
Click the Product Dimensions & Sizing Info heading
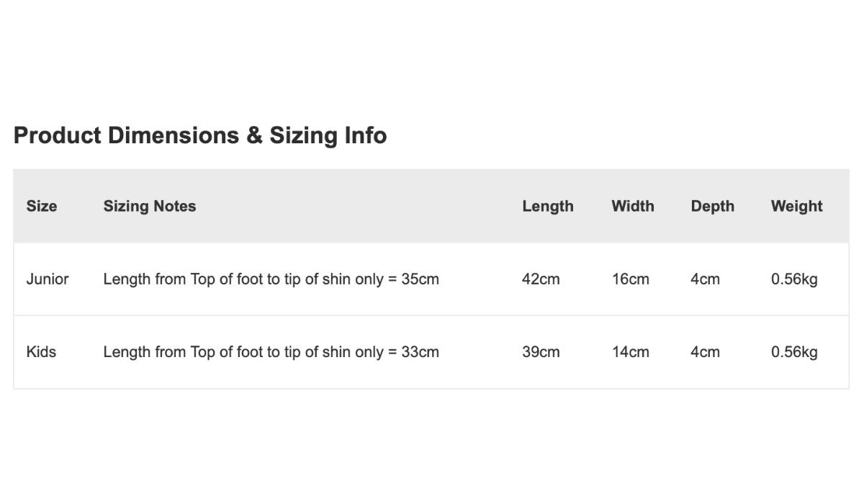(200, 135)
